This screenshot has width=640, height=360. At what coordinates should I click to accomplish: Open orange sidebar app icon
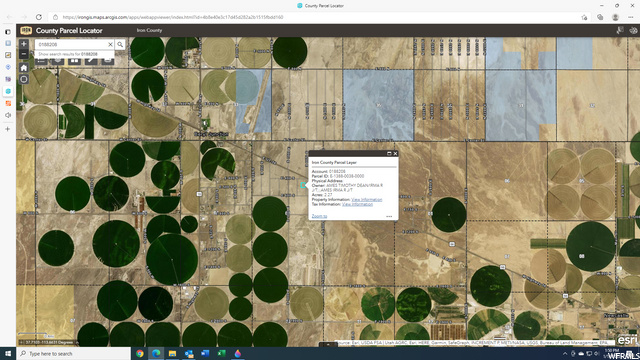tap(8, 103)
